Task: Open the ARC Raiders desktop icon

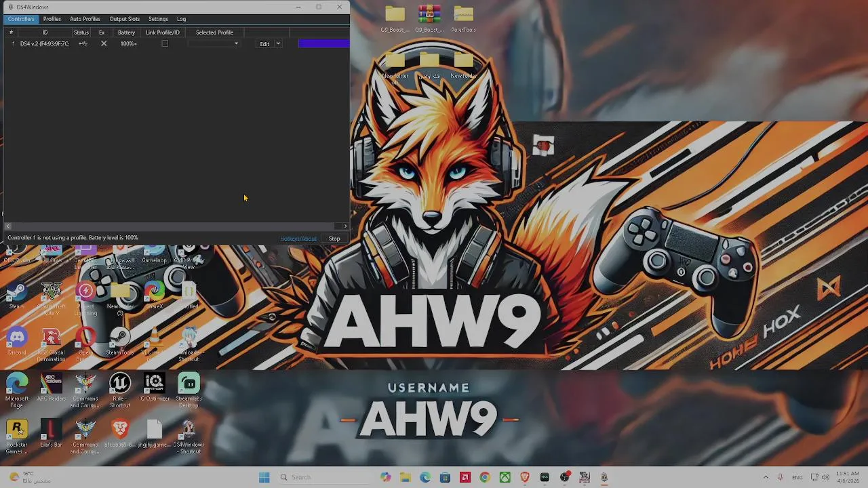Action: 52,388
